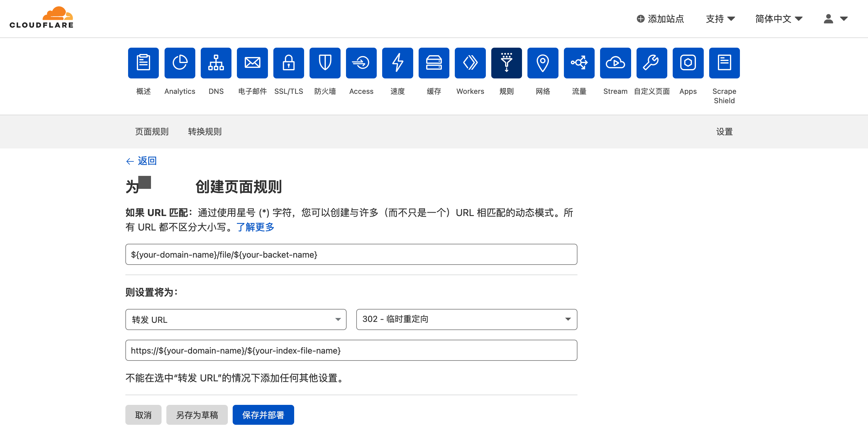The height and width of the screenshot is (429, 868).
Task: Switch to the 页面规则 tab
Action: 152,132
